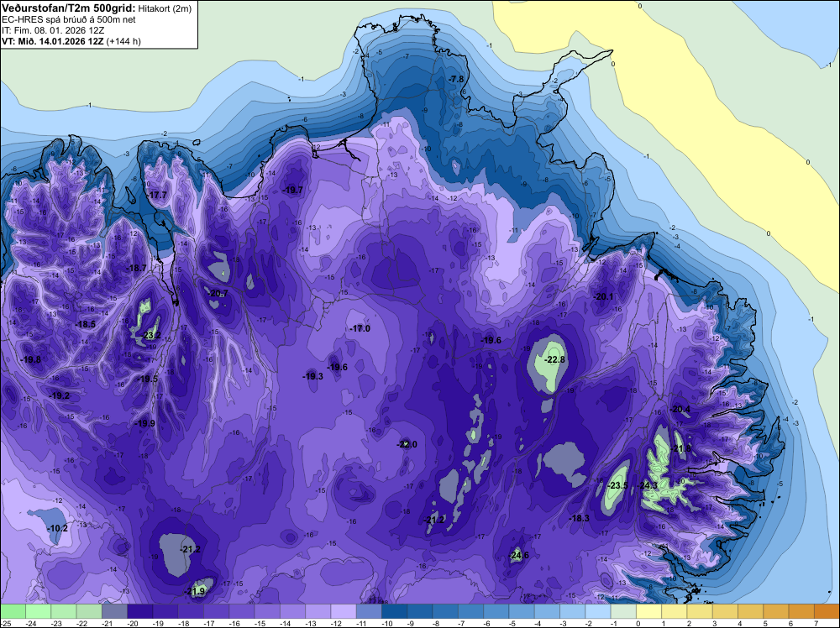Click the -24.3 temperature label
Screen dimensions: 840x628
[x=647, y=485]
